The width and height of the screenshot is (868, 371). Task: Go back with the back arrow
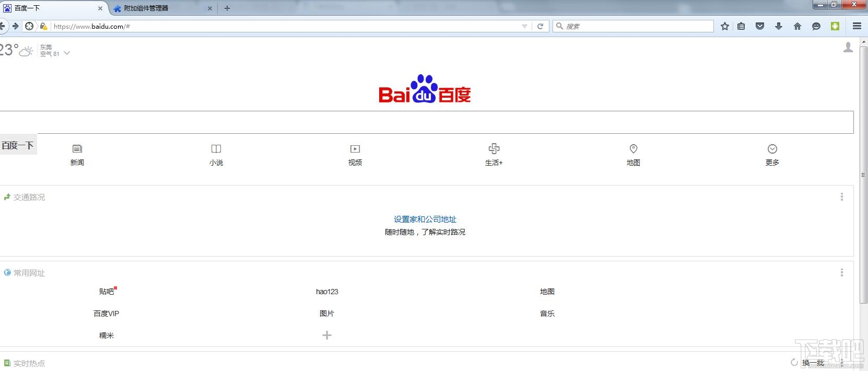pyautogui.click(x=2, y=26)
